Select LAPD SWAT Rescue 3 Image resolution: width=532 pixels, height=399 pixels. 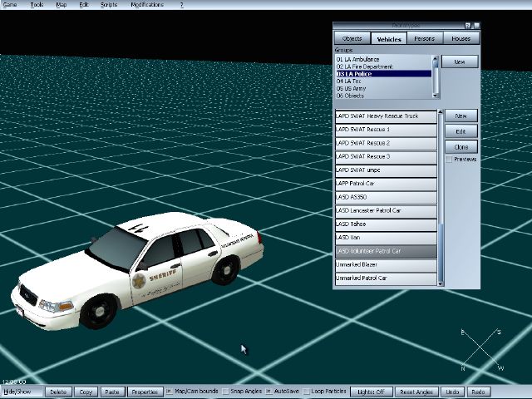[386, 157]
